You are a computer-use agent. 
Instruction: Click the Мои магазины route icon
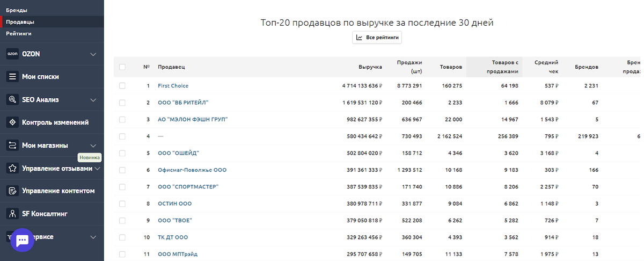point(12,146)
